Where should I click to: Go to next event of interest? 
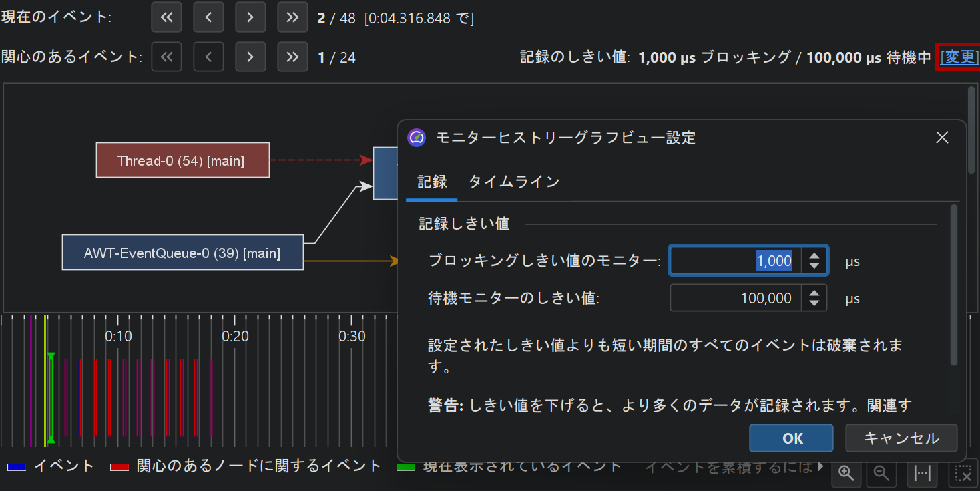250,57
